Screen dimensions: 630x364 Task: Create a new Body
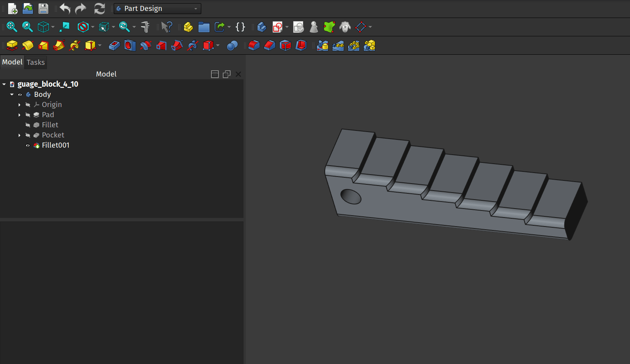261,27
